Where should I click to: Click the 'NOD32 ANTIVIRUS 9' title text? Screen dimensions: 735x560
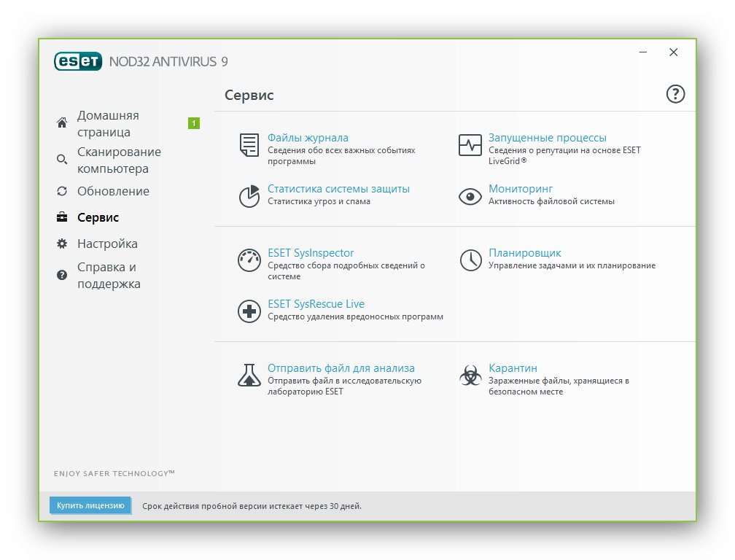tap(168, 62)
